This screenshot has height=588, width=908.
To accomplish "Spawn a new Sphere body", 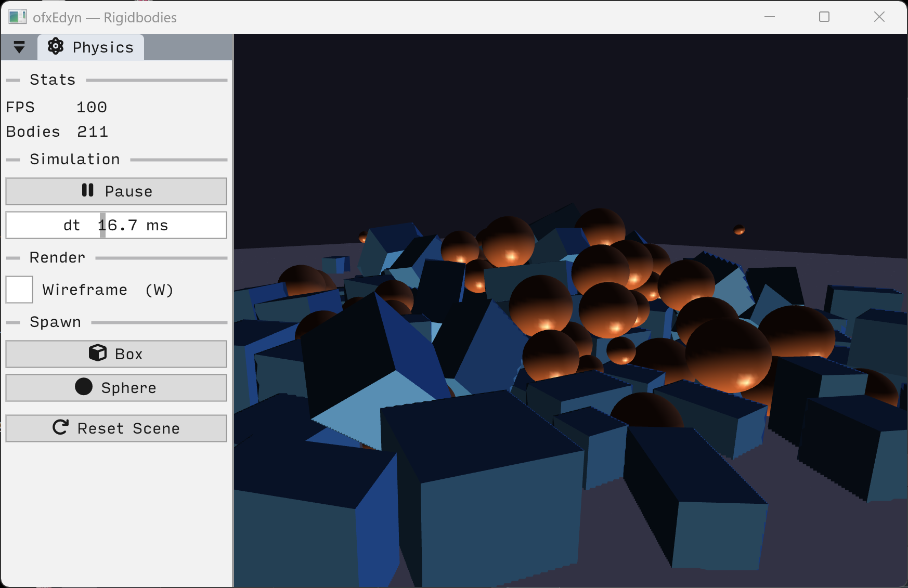I will [x=116, y=388].
